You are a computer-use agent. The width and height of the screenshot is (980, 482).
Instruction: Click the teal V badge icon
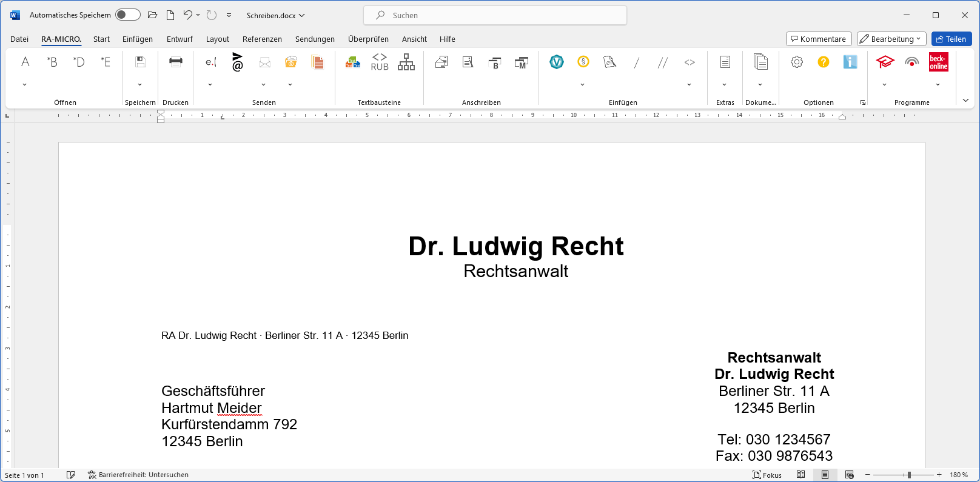tap(557, 62)
